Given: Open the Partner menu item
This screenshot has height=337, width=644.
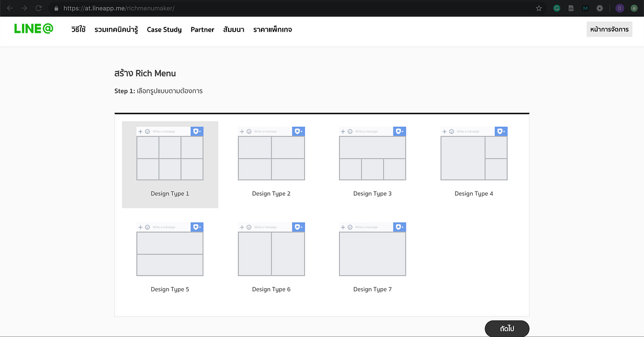Looking at the screenshot, I should 202,30.
